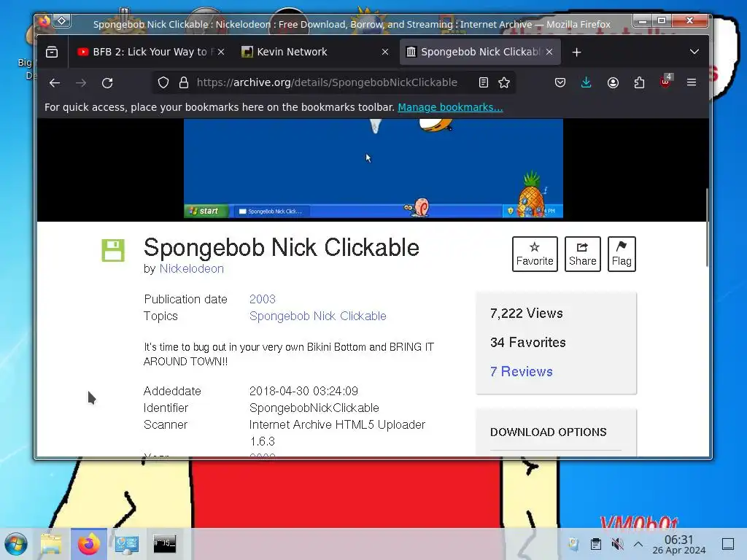The height and width of the screenshot is (560, 747).
Task: Click the start button in emulator preview
Action: click(205, 211)
